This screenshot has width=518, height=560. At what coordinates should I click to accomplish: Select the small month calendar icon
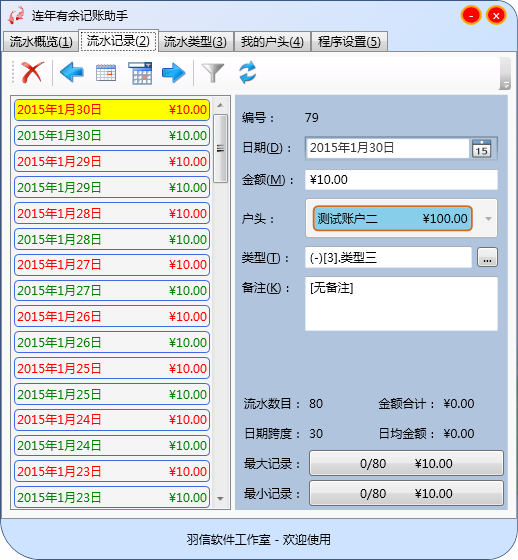pos(106,72)
